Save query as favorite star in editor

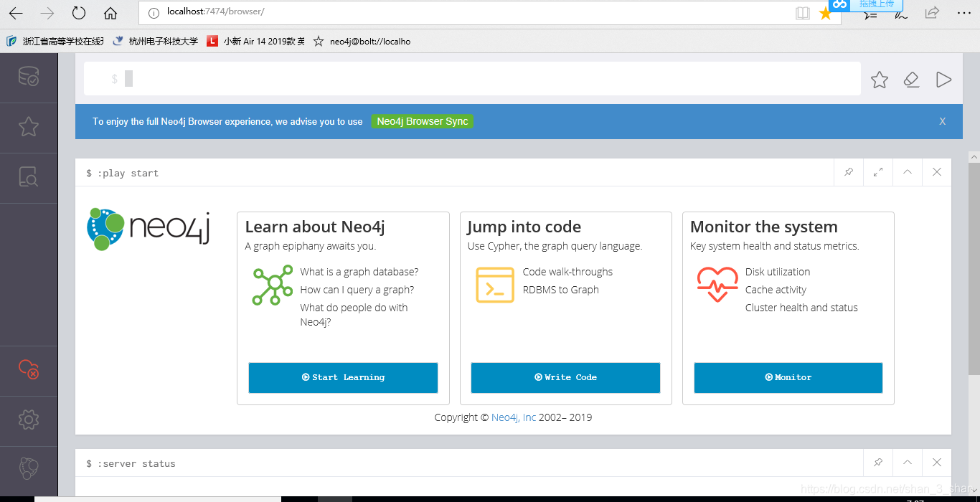(880, 80)
